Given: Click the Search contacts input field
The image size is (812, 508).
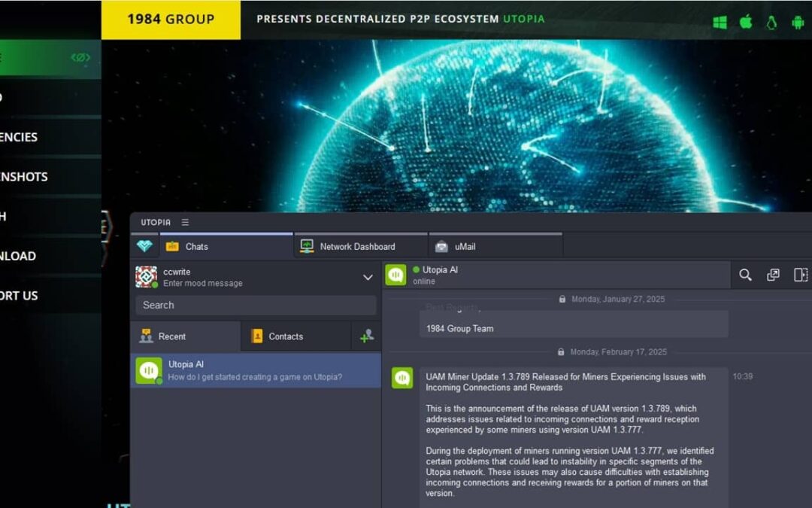Looking at the screenshot, I should pos(255,305).
